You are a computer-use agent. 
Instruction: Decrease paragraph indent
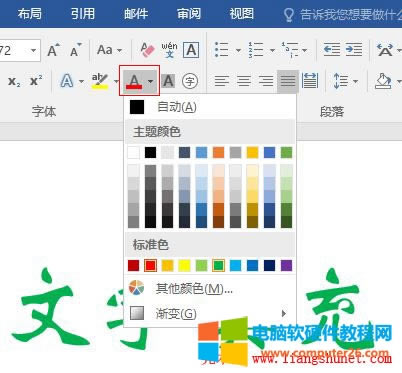pyautogui.click(x=332, y=50)
